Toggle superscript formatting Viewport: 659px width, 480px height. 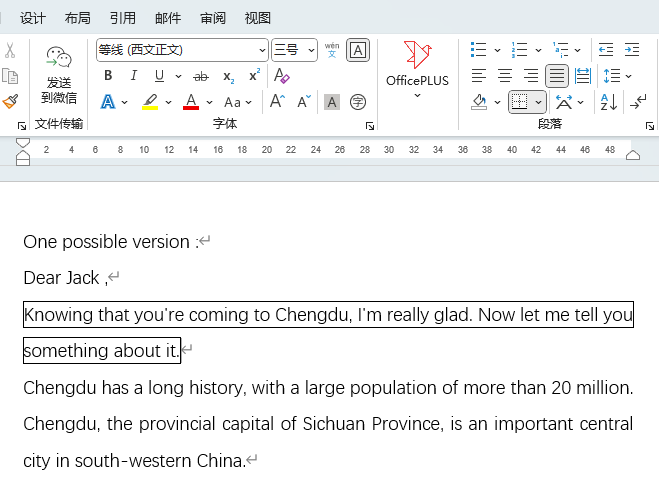pos(254,76)
